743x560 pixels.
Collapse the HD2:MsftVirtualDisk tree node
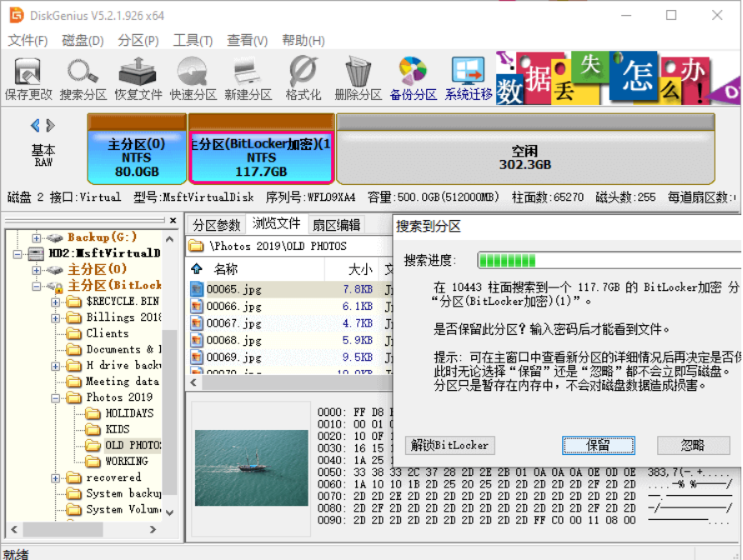point(18,253)
